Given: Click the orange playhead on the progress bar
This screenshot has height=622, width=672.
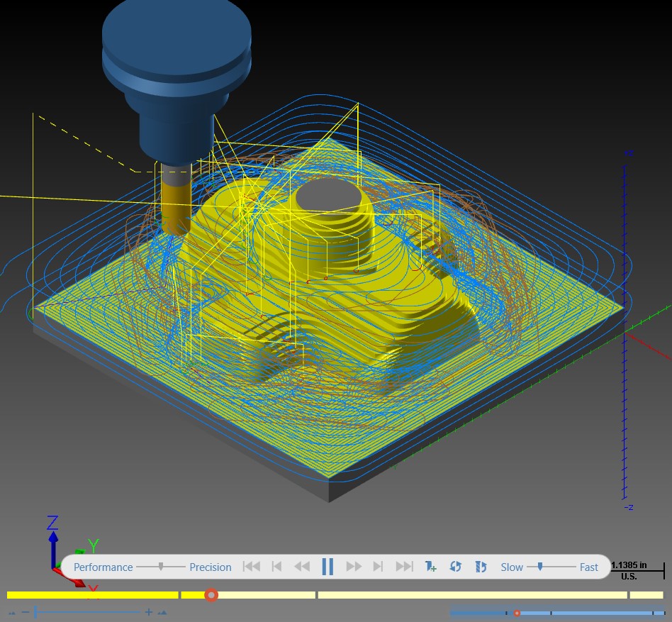Looking at the screenshot, I should click(x=211, y=595).
